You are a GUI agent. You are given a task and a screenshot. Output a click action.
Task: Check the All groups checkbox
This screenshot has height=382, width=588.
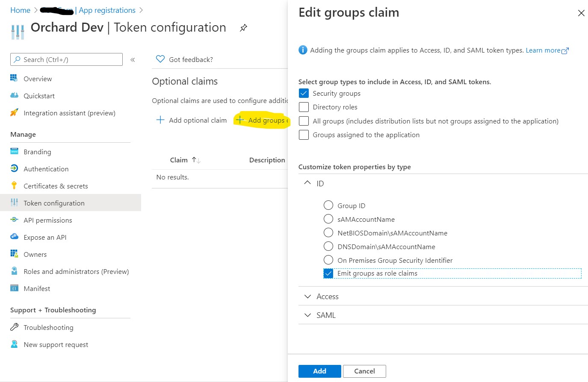tap(304, 121)
